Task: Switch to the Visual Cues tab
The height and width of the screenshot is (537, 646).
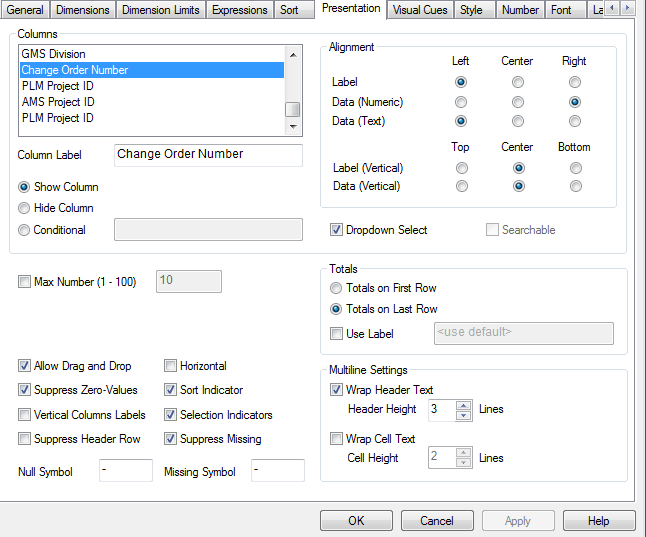Action: point(420,10)
